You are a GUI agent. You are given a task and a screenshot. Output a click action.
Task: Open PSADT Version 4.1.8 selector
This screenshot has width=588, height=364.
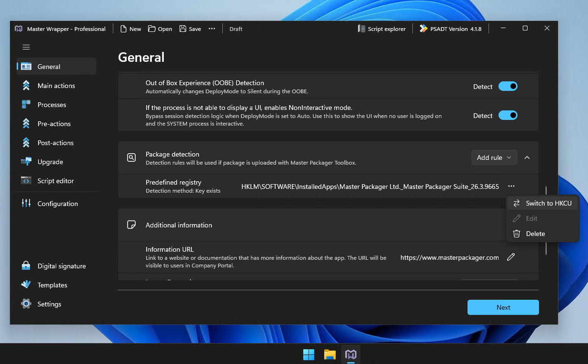[450, 29]
